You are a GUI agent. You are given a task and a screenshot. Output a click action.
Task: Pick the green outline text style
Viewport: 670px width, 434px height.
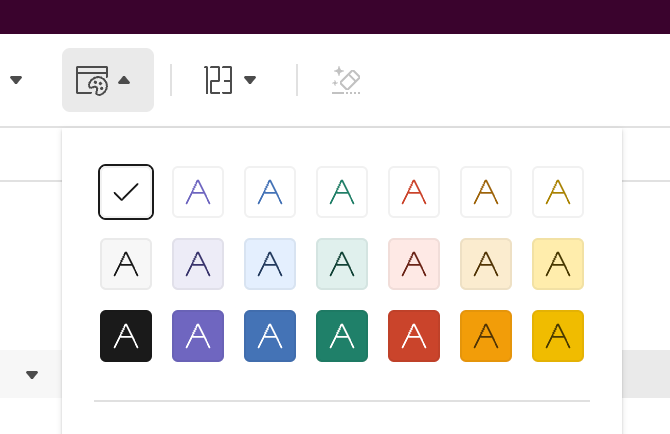point(342,192)
